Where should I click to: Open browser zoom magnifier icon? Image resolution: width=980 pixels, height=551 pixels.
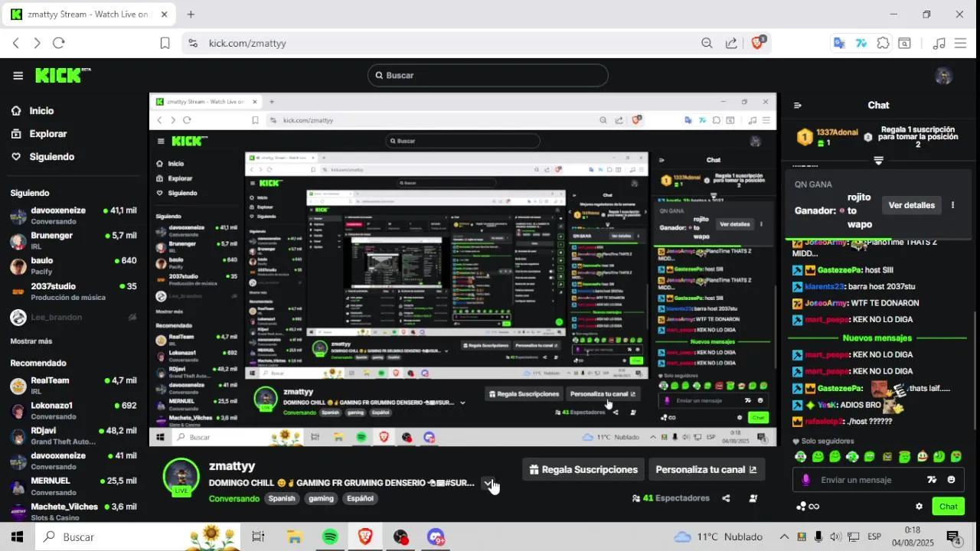pyautogui.click(x=707, y=44)
